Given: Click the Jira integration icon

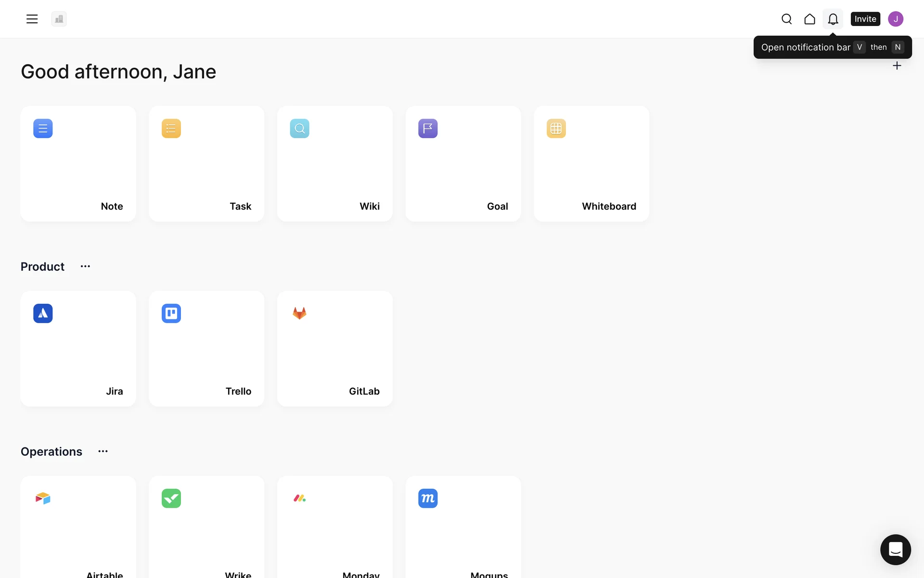Looking at the screenshot, I should [43, 314].
